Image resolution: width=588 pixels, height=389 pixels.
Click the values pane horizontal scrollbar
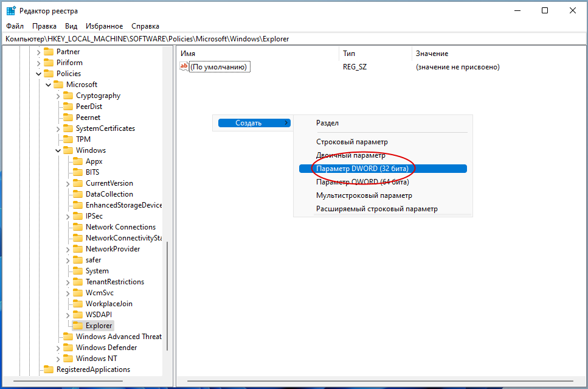coord(381,382)
